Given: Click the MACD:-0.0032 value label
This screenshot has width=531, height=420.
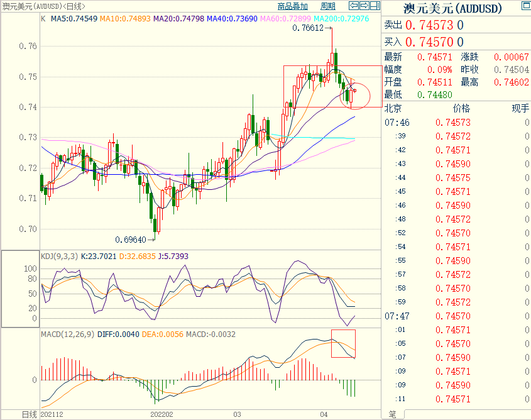Looking at the screenshot, I should (211, 334).
